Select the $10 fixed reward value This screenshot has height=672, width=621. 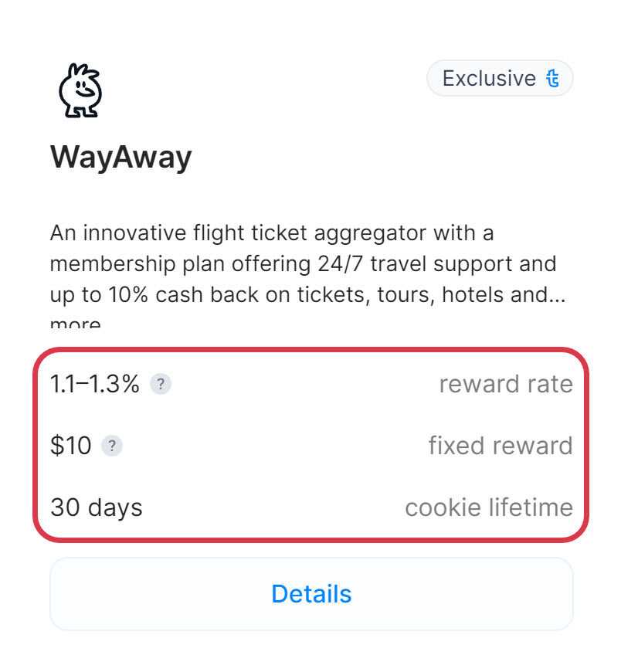click(x=71, y=446)
